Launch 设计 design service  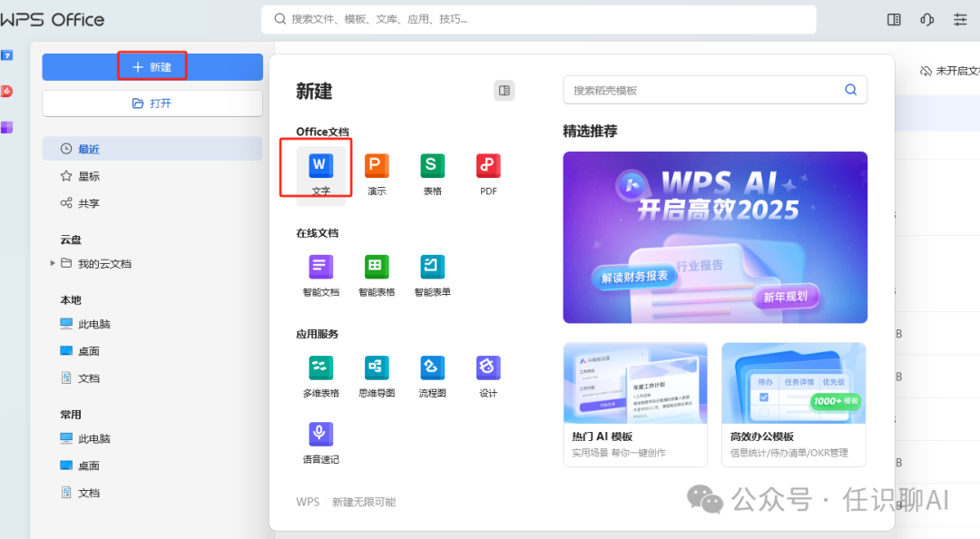pos(488,377)
